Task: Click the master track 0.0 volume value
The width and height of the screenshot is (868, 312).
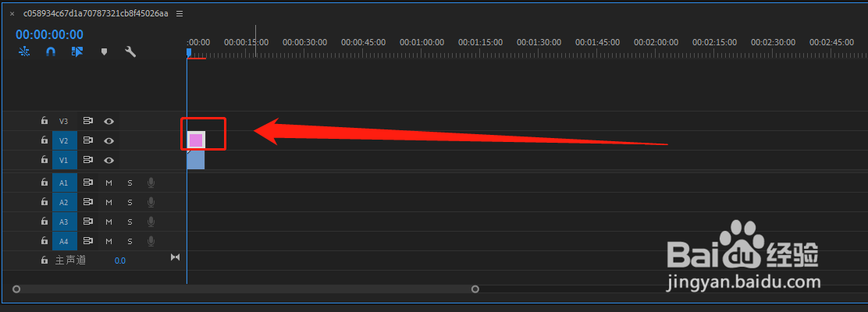Action: [120, 261]
